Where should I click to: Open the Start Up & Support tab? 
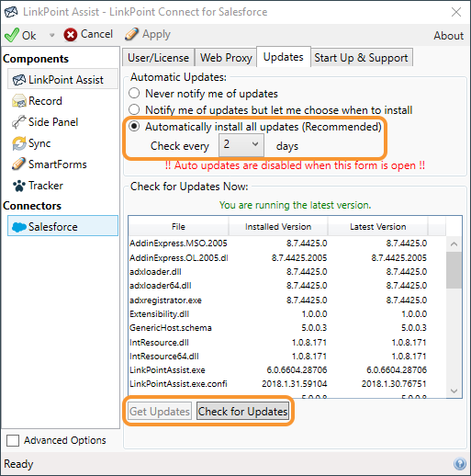tap(362, 58)
